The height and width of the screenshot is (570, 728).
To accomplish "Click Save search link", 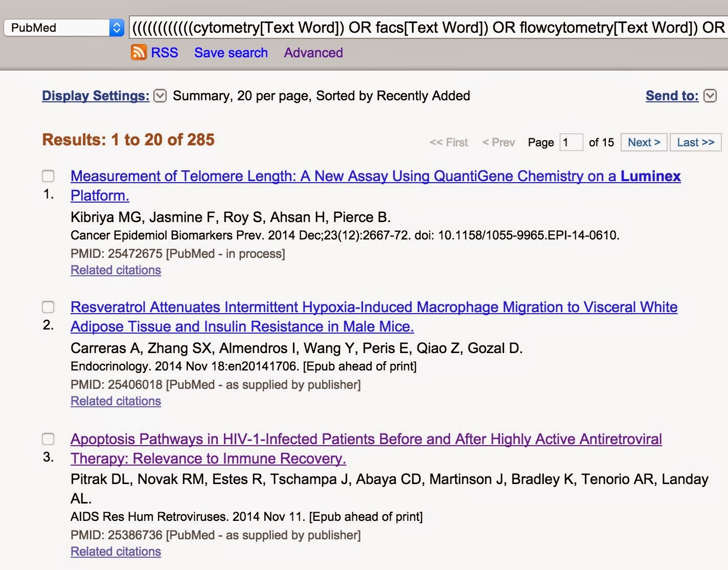I will coord(231,53).
